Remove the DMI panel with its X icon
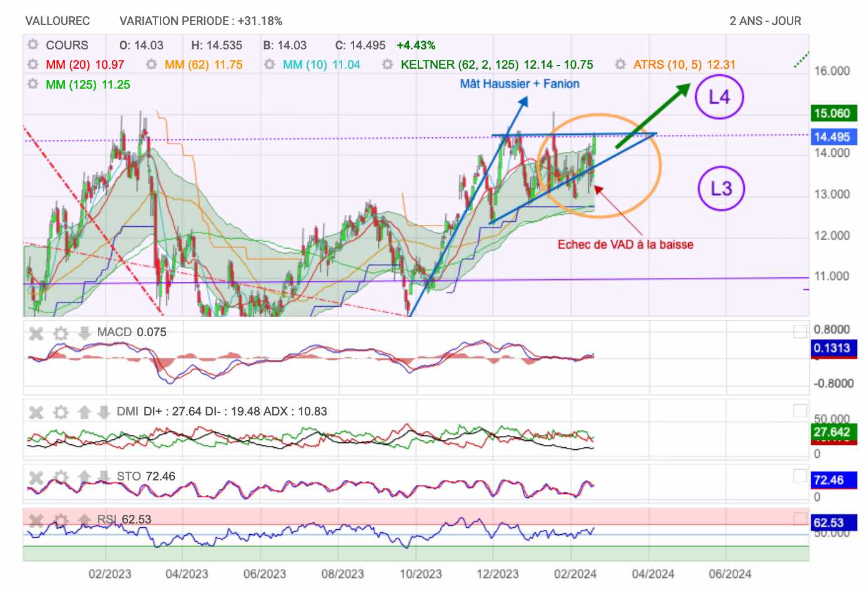The width and height of the screenshot is (868, 591). (36, 412)
